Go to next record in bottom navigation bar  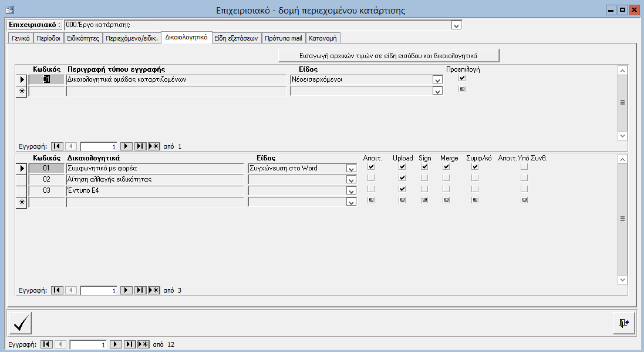(116, 344)
